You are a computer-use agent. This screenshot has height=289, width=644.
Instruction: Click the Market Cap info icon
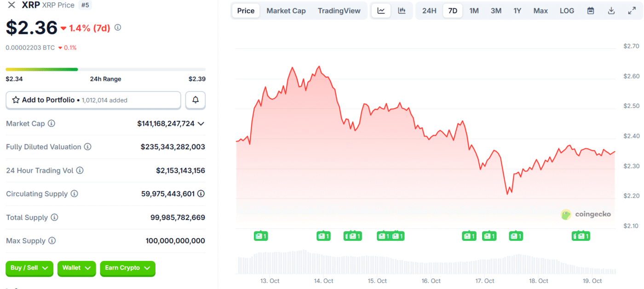coord(52,124)
